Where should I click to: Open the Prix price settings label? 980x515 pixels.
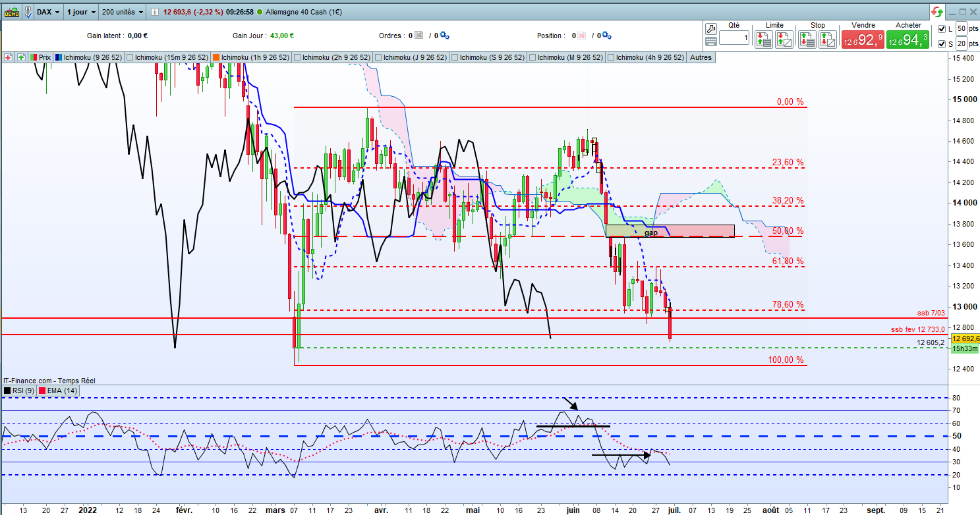[x=45, y=57]
